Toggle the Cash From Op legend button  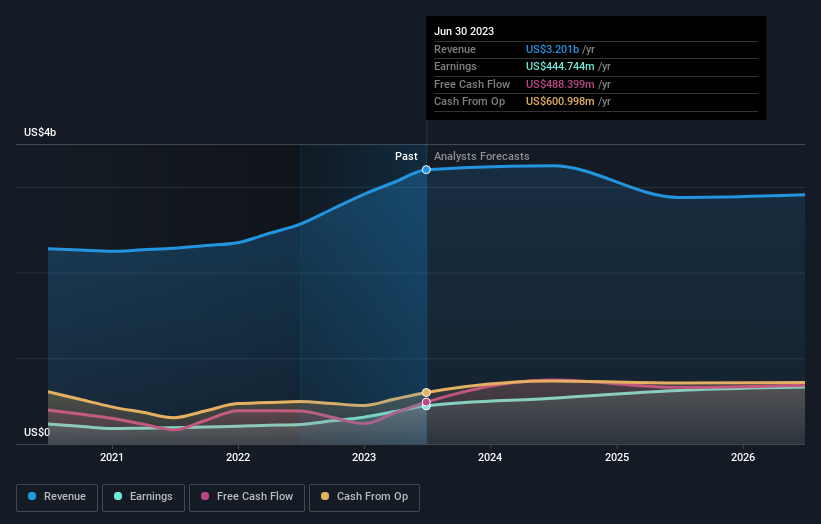(x=364, y=497)
